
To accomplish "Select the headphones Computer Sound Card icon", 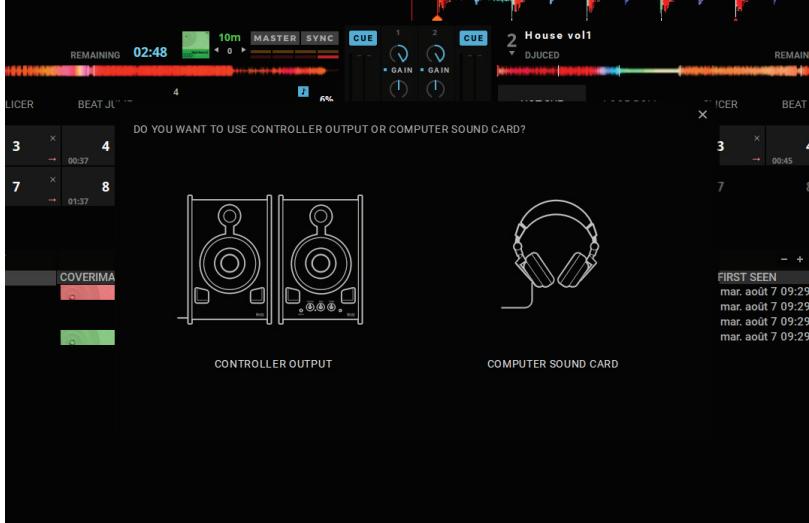I will [x=553, y=254].
